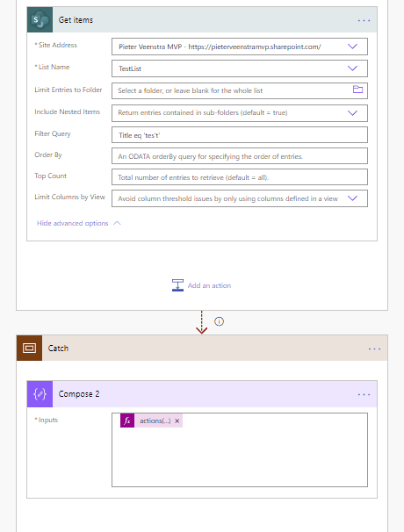Click the Order By input field
Viewport: 404px width, 532px height.
click(240, 156)
